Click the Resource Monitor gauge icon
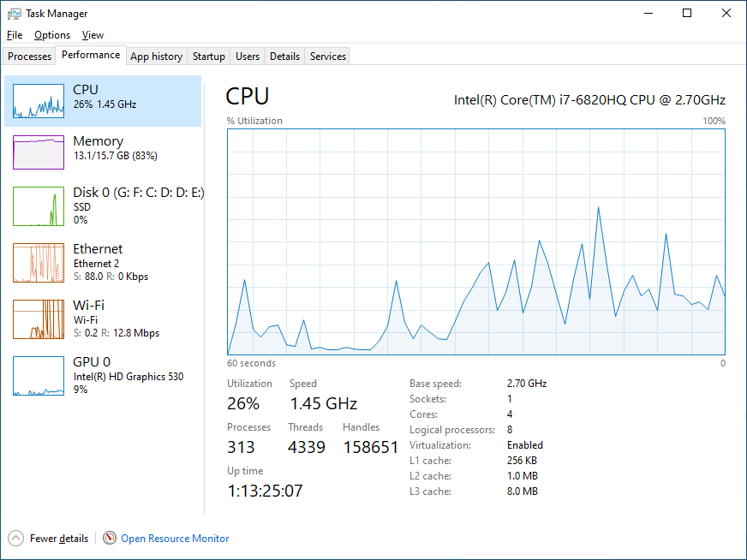Viewport: 747px width, 560px height. [x=110, y=538]
